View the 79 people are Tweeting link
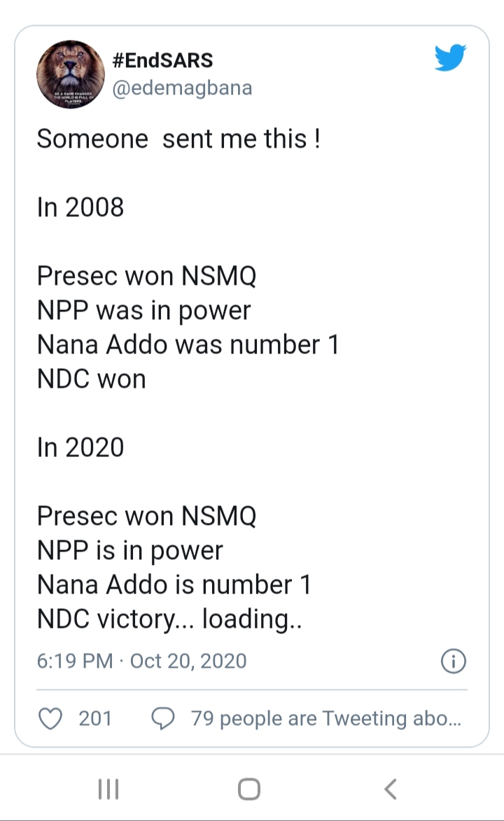Screen dimensions: 504x821 pos(325,719)
